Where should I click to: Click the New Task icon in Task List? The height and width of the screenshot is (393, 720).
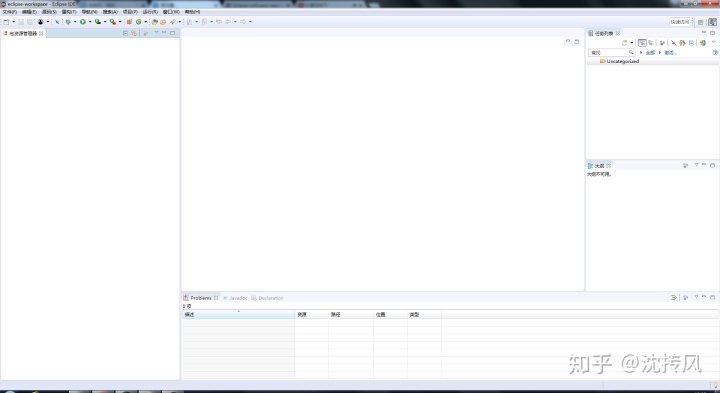[624, 43]
